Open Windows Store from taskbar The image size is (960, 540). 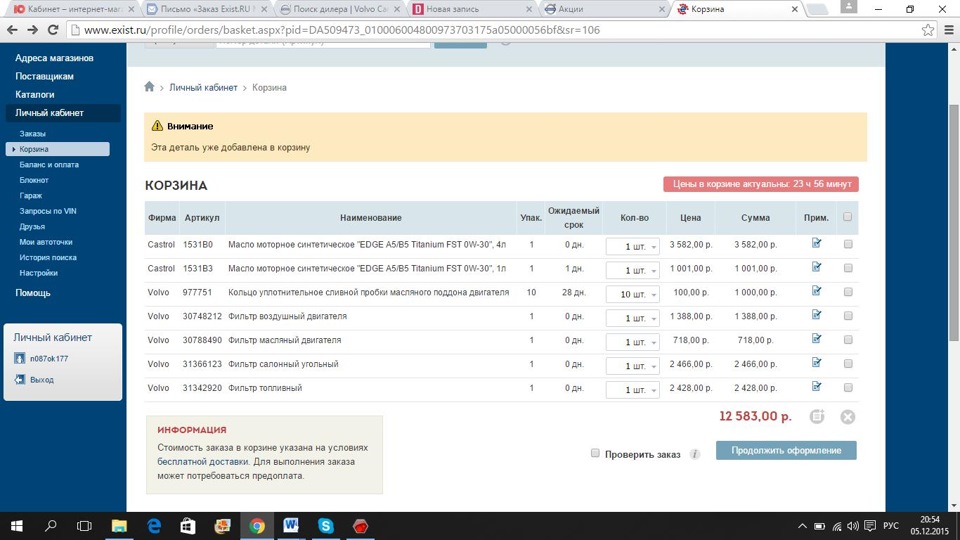tap(188, 526)
